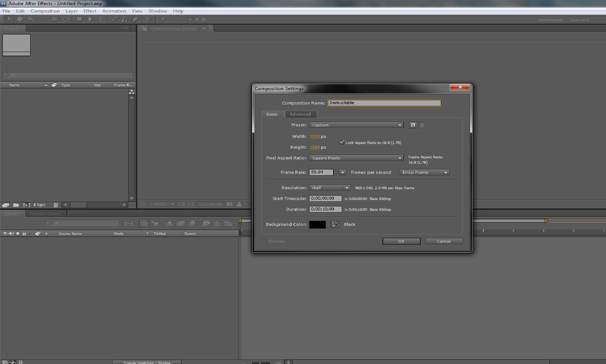
Task: Select the Clone Stamp tool
Action: (124, 19)
